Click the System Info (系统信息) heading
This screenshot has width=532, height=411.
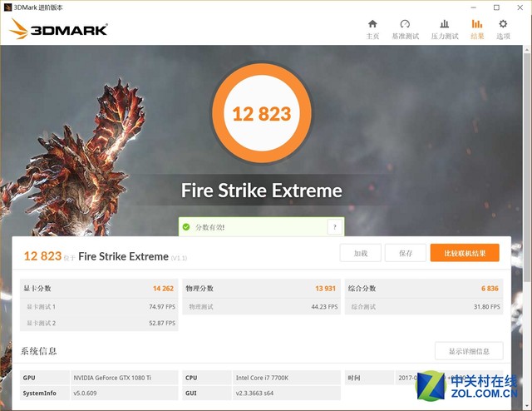pos(38,351)
